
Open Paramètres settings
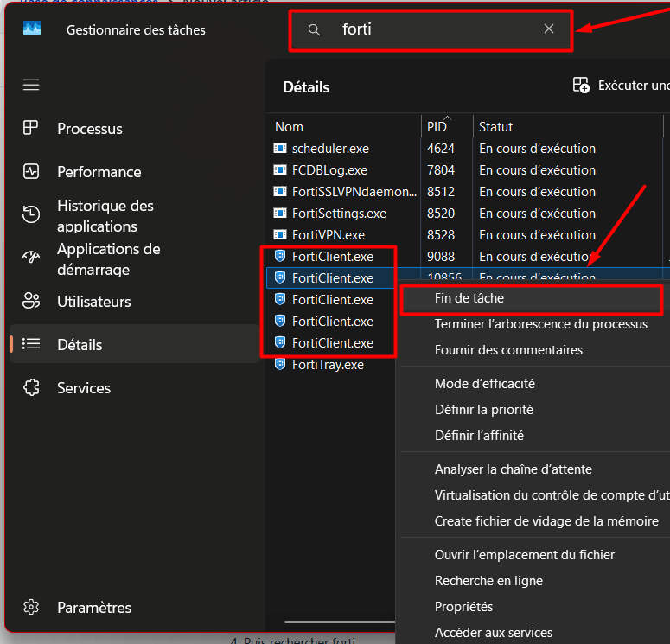click(135, 607)
